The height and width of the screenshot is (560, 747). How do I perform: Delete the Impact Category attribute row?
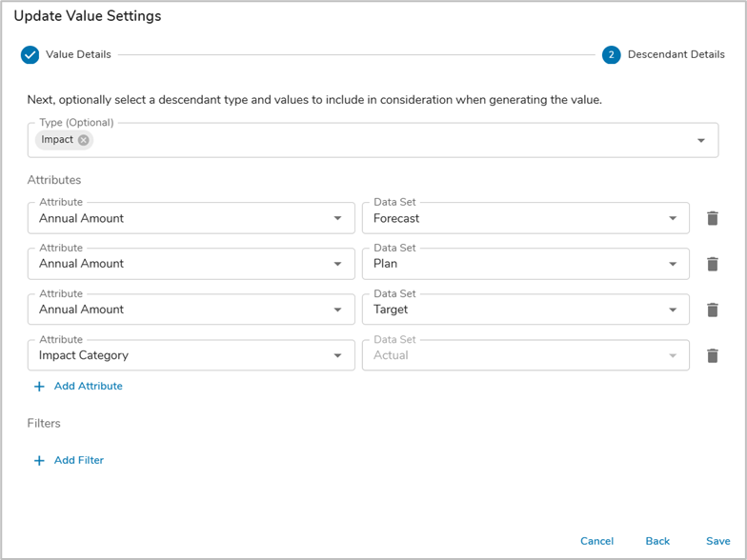tap(712, 355)
